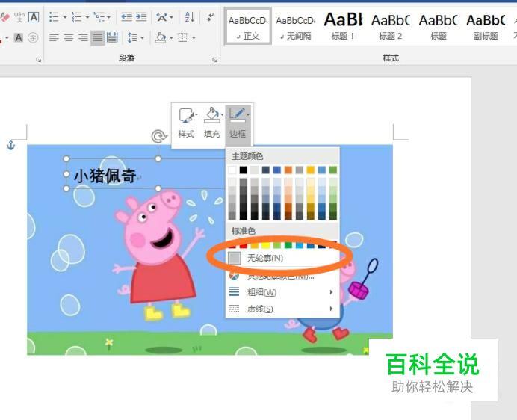Screen dimensions: 517x420
Task: Center align the text
Action: [68, 37]
